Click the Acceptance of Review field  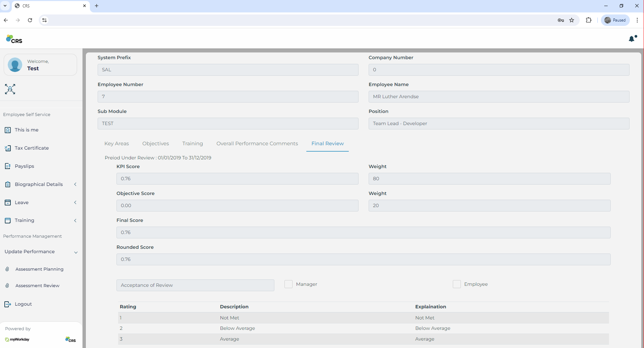coord(195,285)
